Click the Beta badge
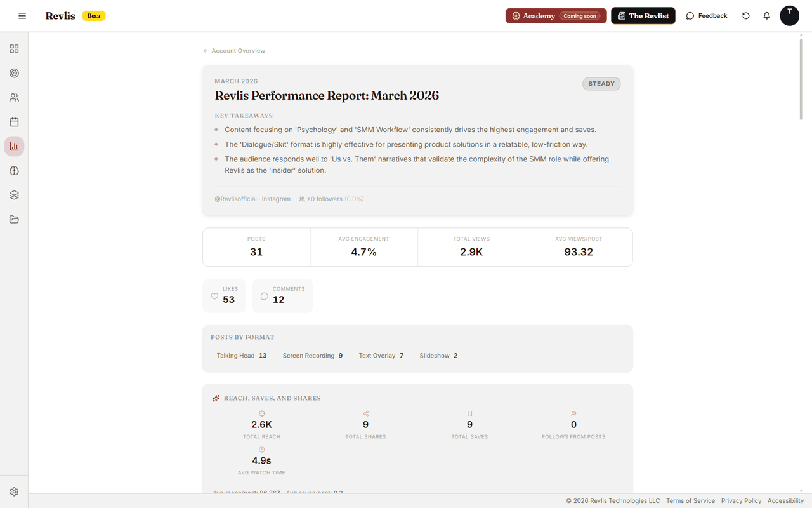The height and width of the screenshot is (508, 812). pos(94,16)
